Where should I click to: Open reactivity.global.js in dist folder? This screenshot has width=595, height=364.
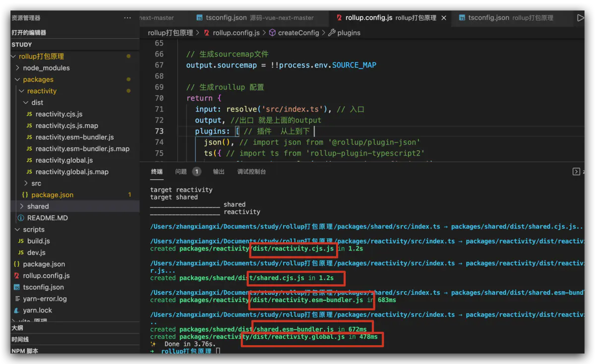64,160
